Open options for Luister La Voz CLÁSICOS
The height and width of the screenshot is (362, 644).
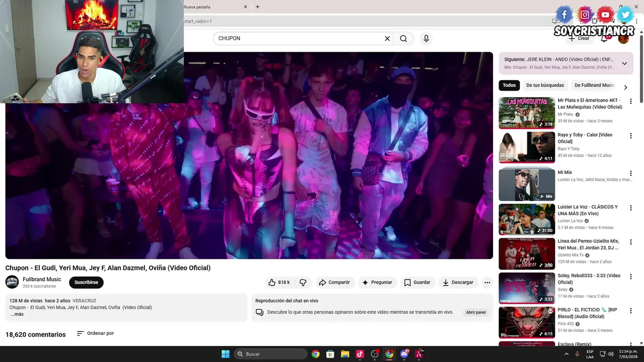pyautogui.click(x=630, y=208)
